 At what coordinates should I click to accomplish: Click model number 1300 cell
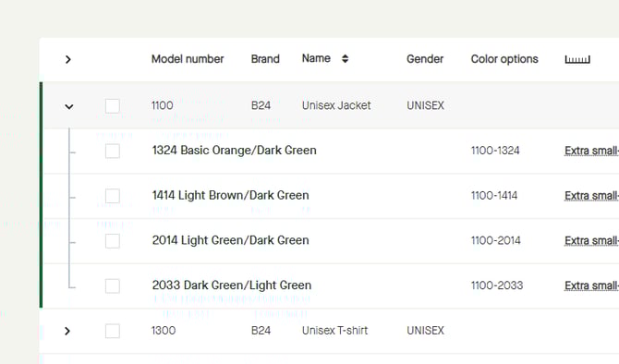[x=164, y=331]
